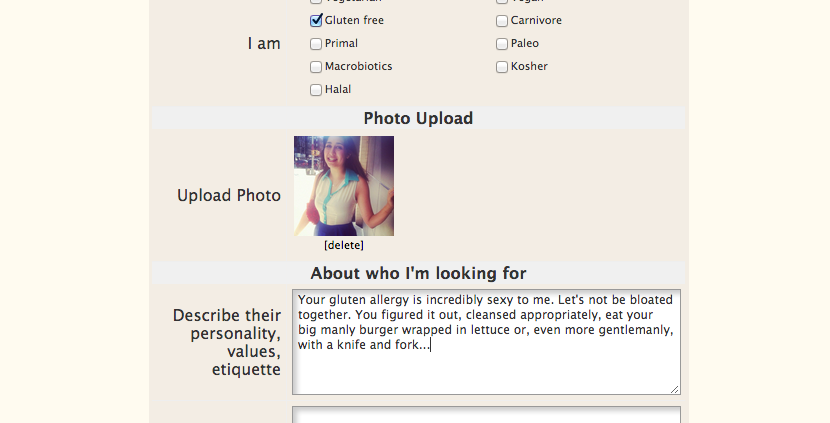Click the 'Photo Upload' section header

click(418, 118)
